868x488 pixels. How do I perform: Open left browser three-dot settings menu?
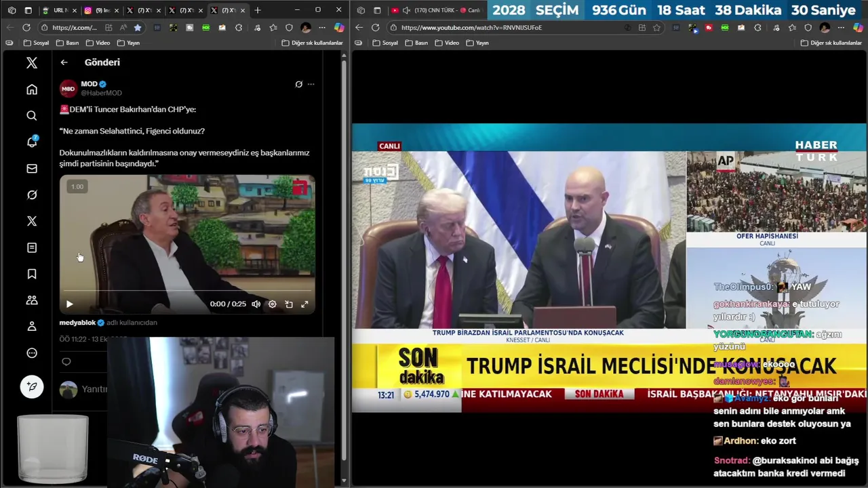click(322, 28)
